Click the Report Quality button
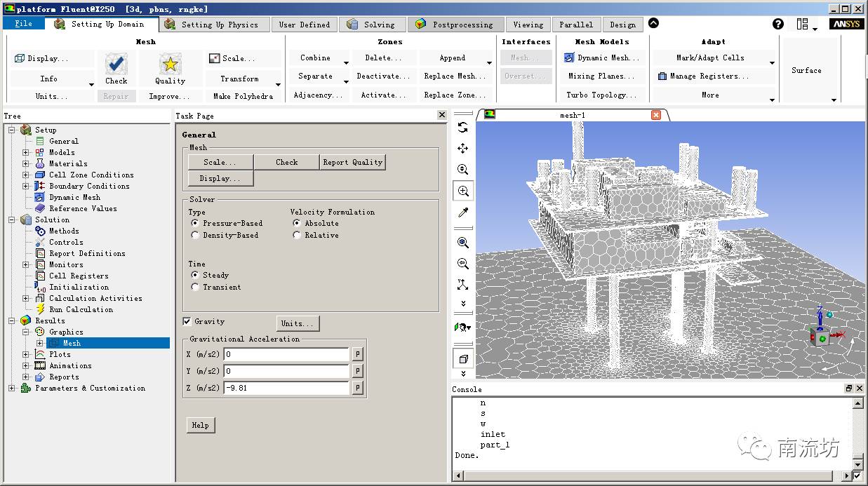Viewport: 868px width, 486px height. tap(352, 162)
